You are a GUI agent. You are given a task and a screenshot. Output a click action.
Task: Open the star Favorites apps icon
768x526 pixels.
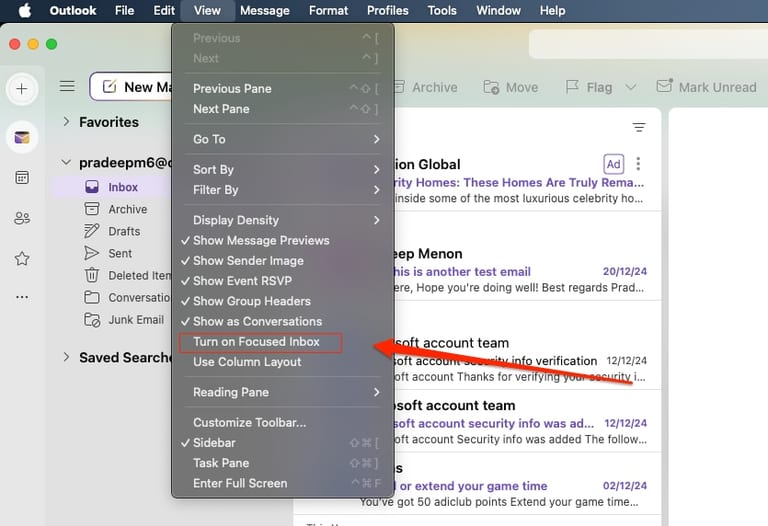pos(22,258)
